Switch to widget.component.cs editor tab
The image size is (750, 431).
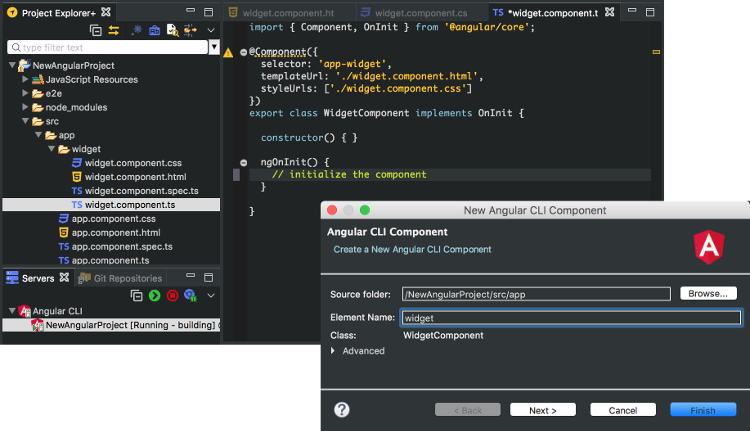[x=414, y=13]
